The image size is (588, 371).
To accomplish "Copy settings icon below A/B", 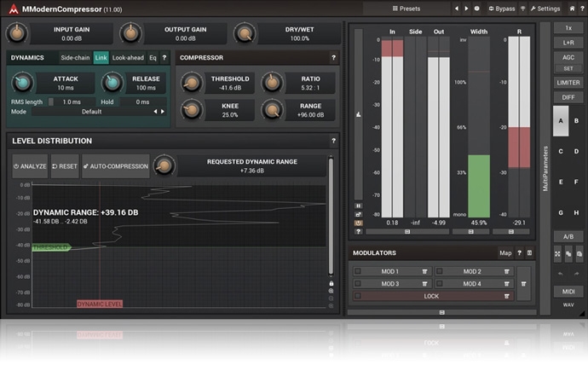I will [x=568, y=254].
